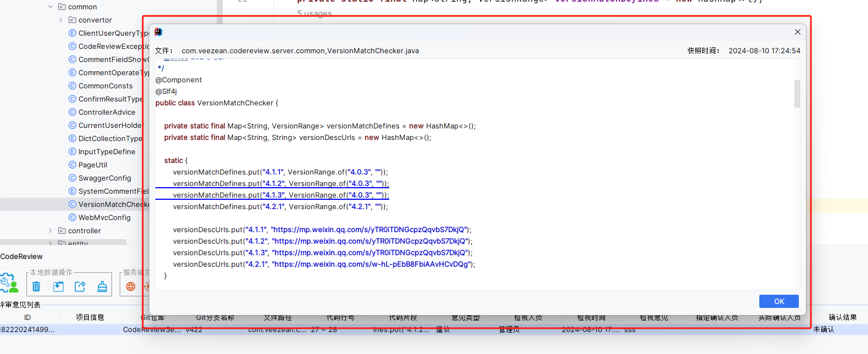Open CommonConsts in the project tree

click(x=105, y=86)
